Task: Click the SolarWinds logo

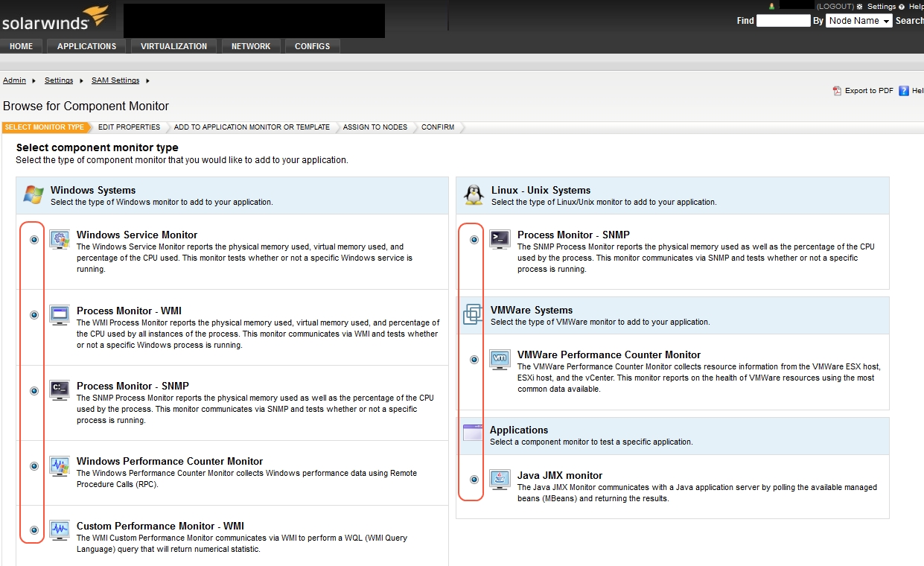Action: pos(55,19)
